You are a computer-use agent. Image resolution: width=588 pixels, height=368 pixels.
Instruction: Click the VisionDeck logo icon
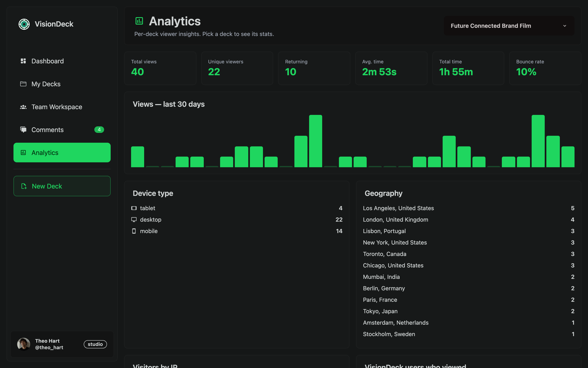tap(24, 24)
